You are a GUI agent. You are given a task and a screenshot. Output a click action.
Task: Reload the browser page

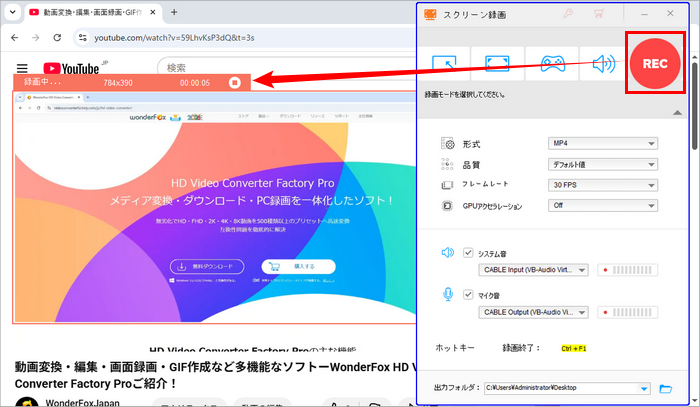click(57, 37)
